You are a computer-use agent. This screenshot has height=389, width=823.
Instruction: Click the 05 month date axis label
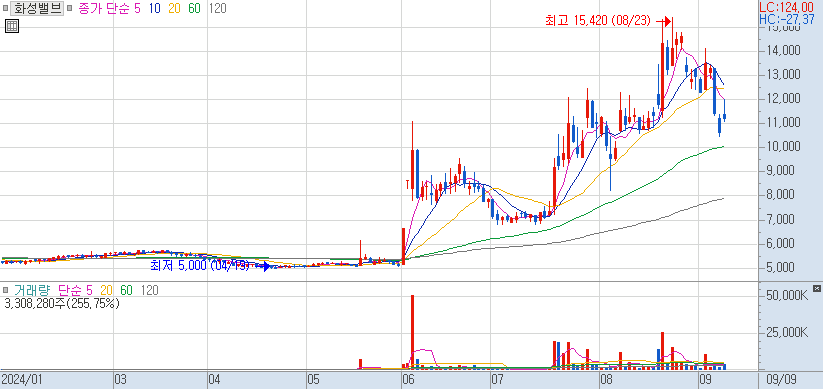point(313,380)
